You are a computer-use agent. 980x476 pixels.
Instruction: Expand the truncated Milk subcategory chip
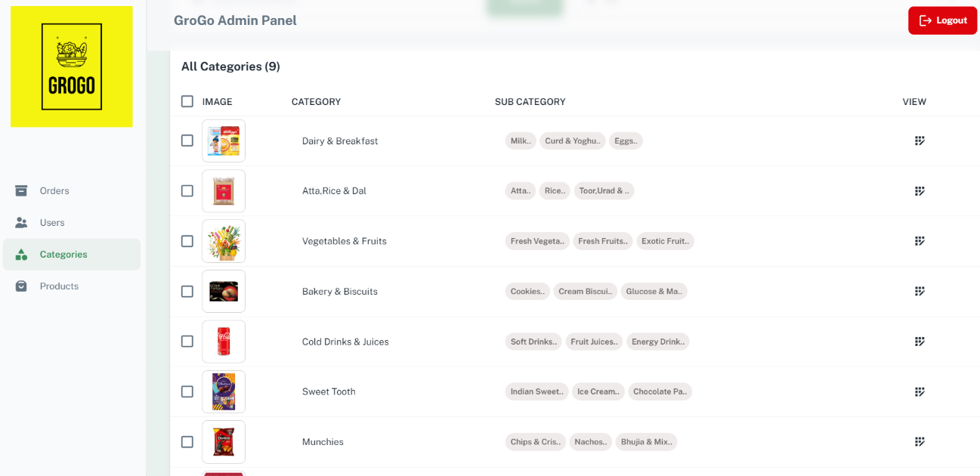coord(520,141)
